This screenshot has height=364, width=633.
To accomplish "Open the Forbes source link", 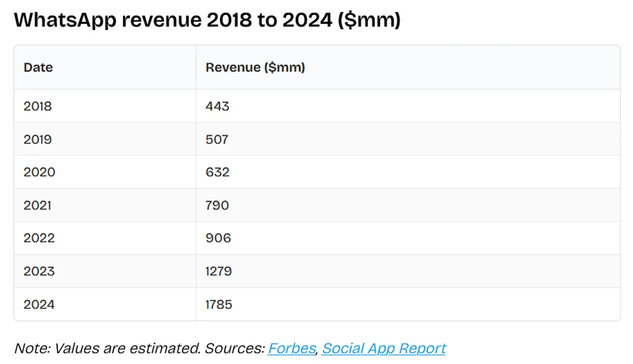I will pos(292,348).
